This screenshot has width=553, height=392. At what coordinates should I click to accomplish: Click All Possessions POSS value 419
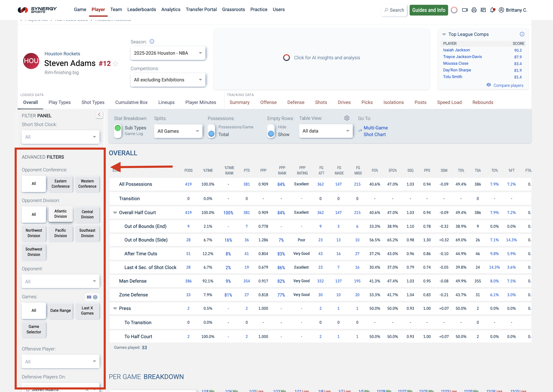coord(188,184)
